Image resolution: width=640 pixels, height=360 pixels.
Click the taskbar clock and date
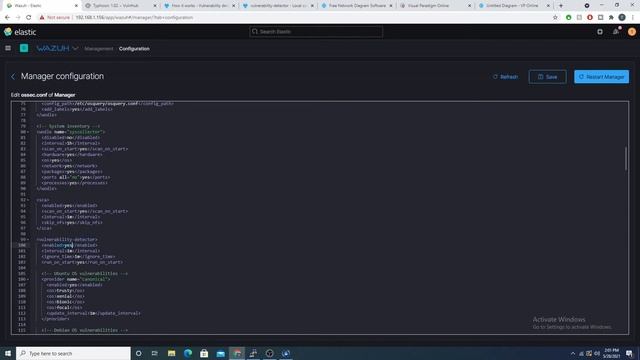[611, 353]
